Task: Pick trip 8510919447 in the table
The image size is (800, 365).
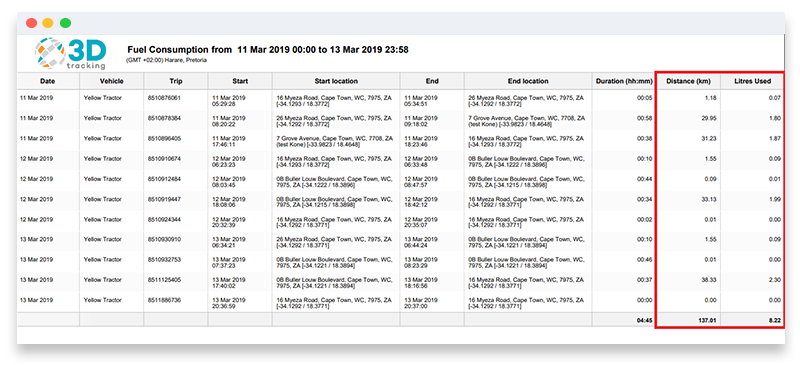Action: coord(164,199)
